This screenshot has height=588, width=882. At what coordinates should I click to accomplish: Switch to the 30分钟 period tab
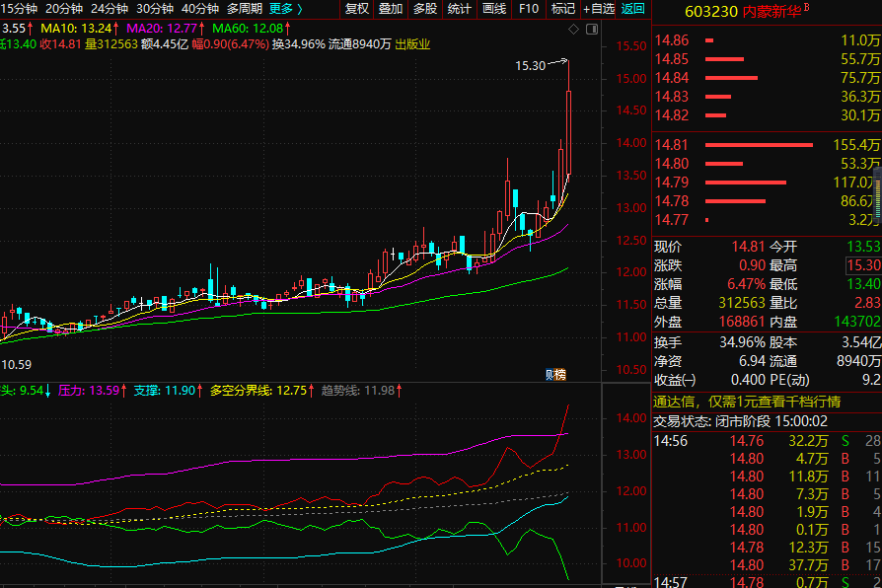pos(155,9)
